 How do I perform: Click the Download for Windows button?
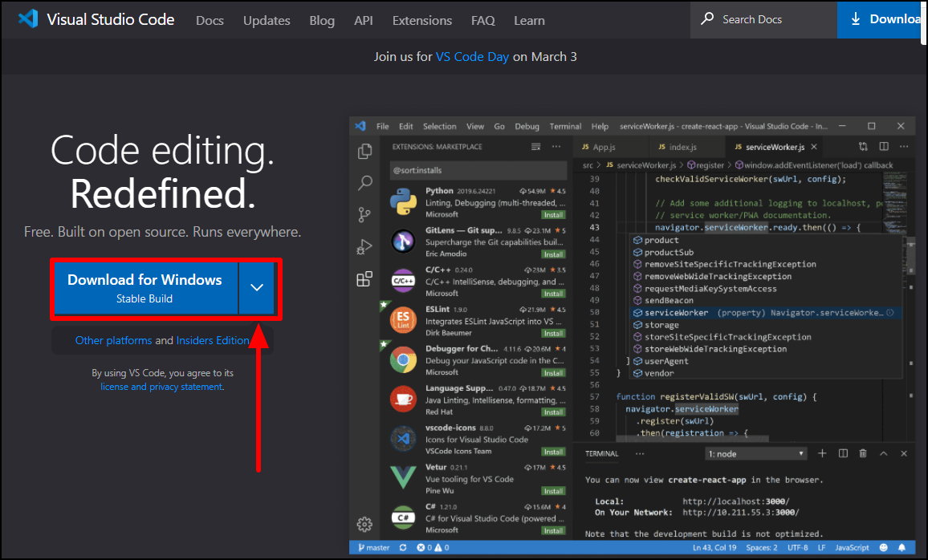(x=146, y=288)
